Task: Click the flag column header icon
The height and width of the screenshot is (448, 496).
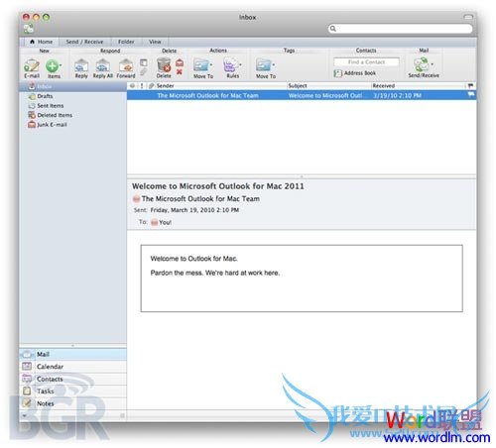Action: [470, 86]
